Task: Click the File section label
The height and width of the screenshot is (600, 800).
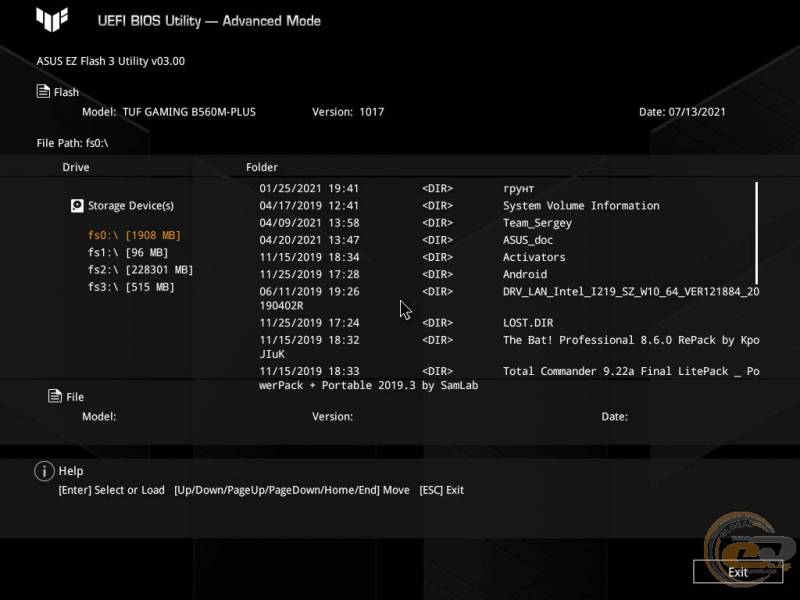Action: tap(75, 397)
